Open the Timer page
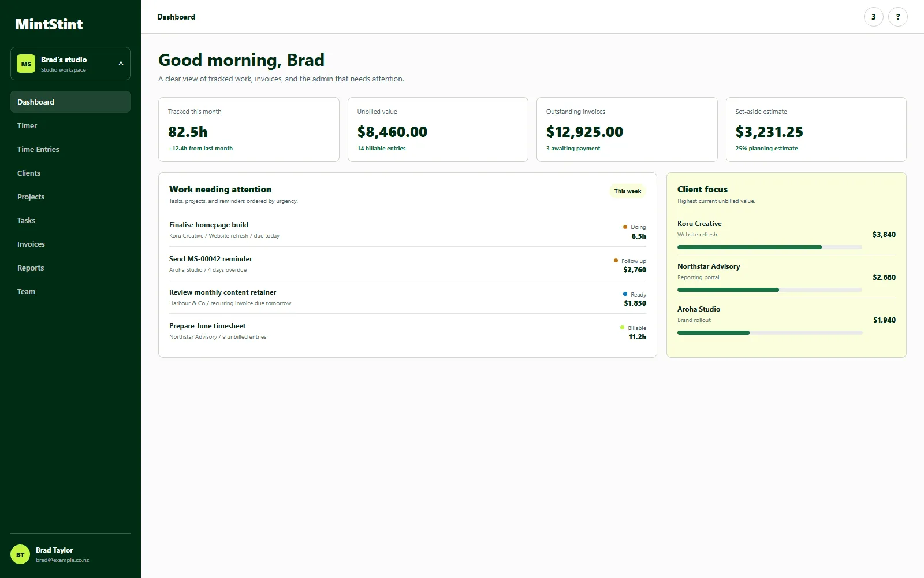Screen dimensions: 924x578 point(70,125)
